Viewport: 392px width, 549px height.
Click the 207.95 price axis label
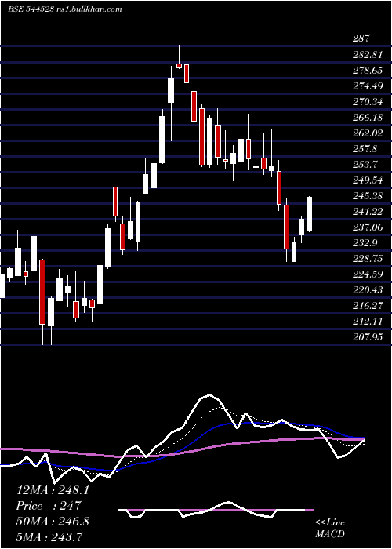click(x=368, y=337)
